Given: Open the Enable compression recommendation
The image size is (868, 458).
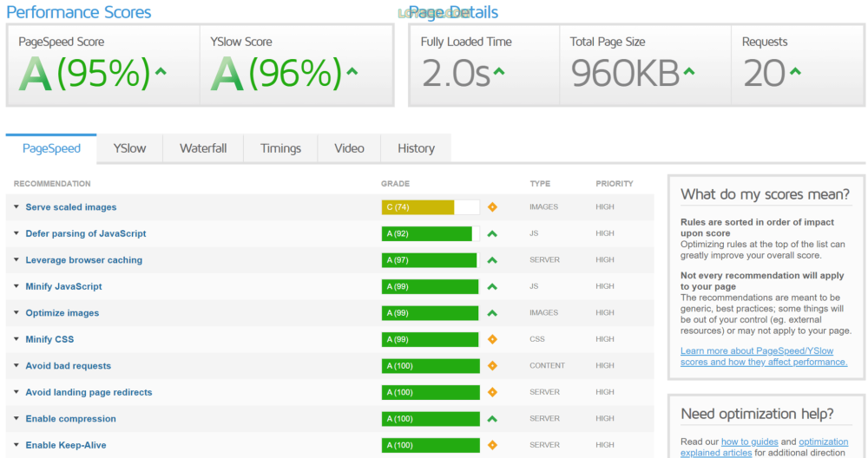Looking at the screenshot, I should [71, 419].
